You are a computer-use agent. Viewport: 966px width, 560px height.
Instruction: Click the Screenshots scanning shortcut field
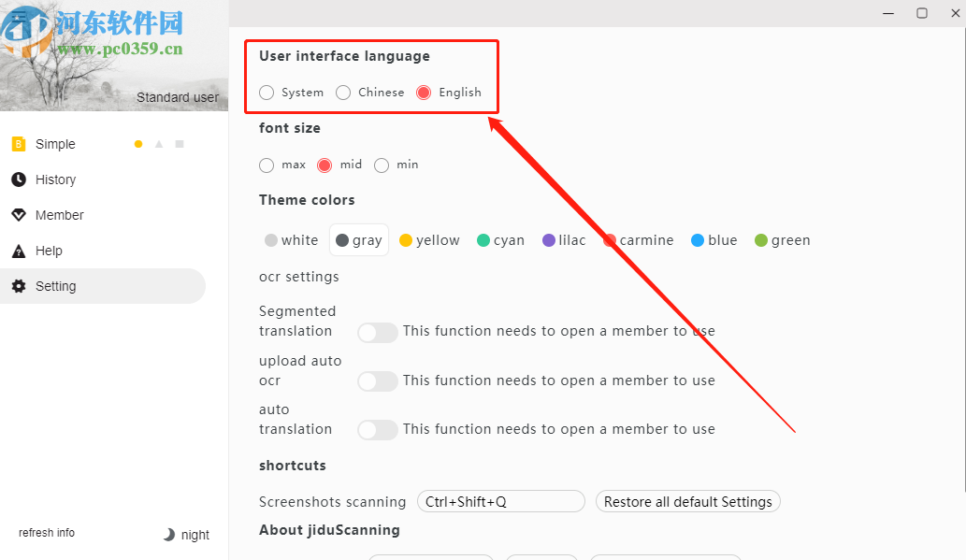click(501, 502)
